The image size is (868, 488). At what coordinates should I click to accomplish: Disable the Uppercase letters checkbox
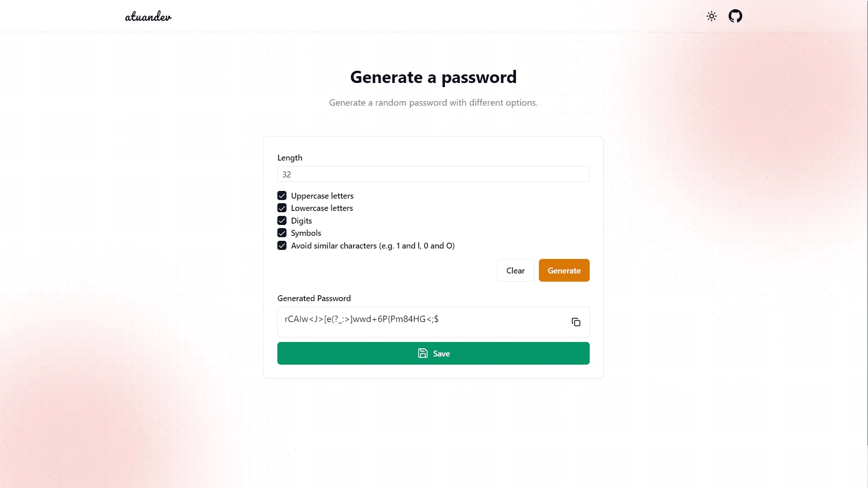(282, 195)
